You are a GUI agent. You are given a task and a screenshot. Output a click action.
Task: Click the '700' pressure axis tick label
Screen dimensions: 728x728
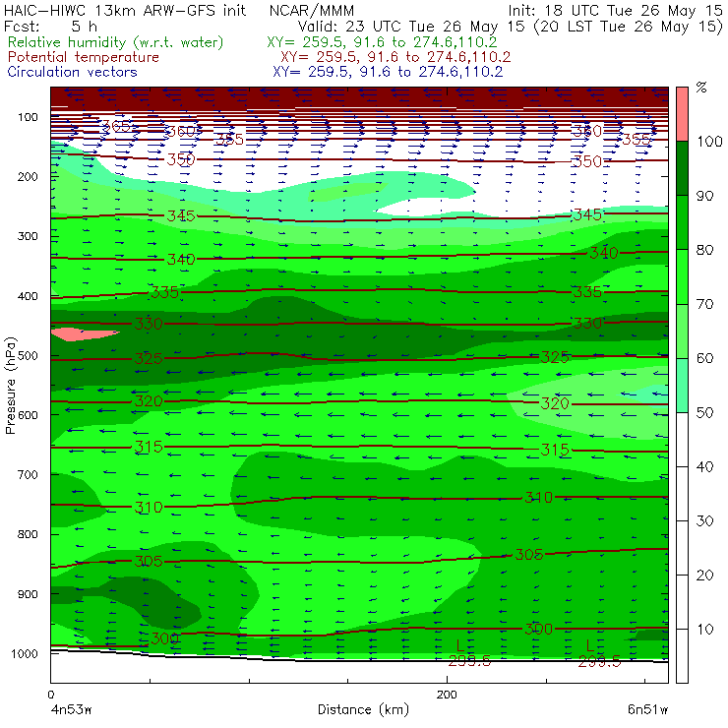click(x=28, y=475)
